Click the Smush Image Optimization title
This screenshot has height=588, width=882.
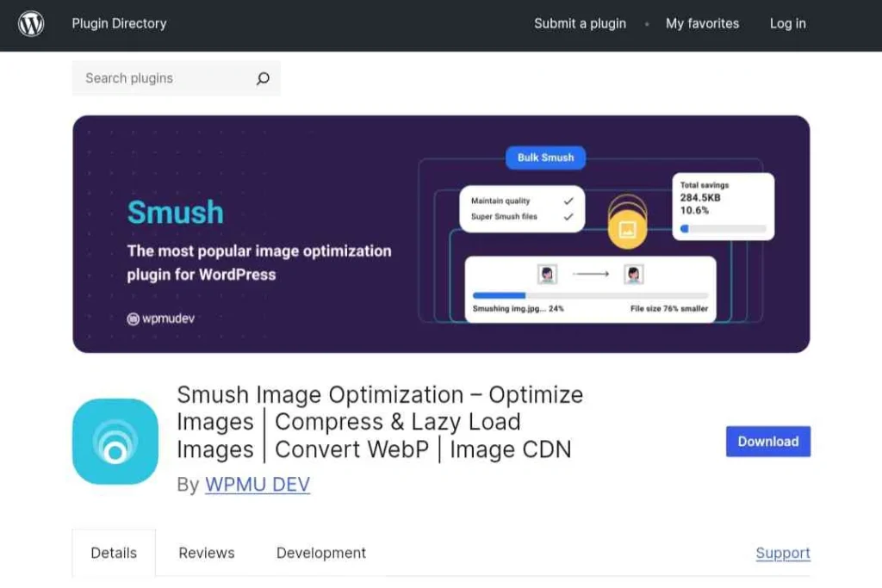pyautogui.click(x=380, y=422)
